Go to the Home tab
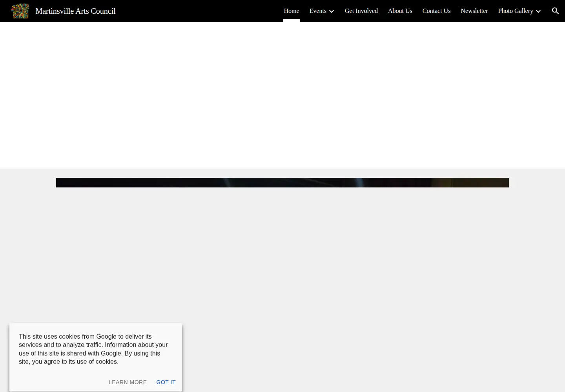 click(x=292, y=11)
